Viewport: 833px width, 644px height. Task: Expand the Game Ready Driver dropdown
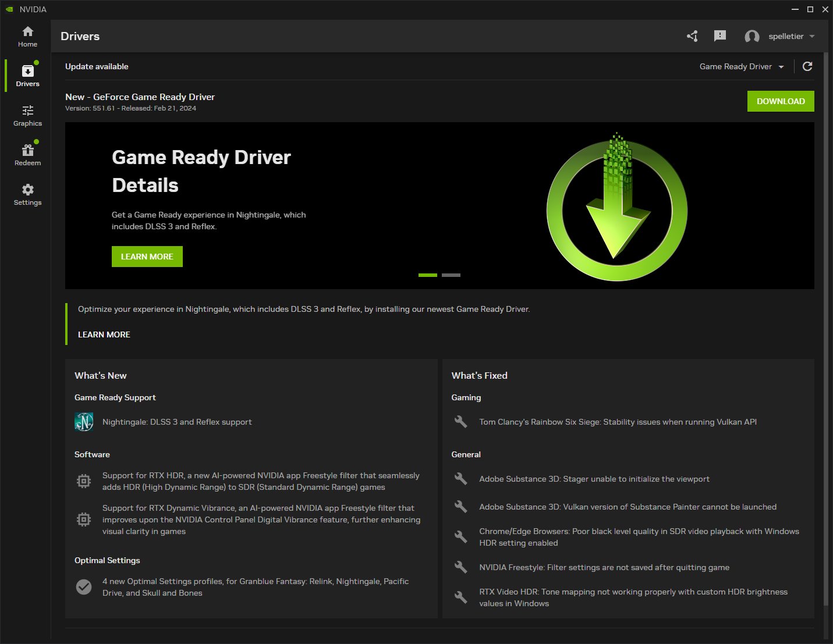pyautogui.click(x=742, y=66)
